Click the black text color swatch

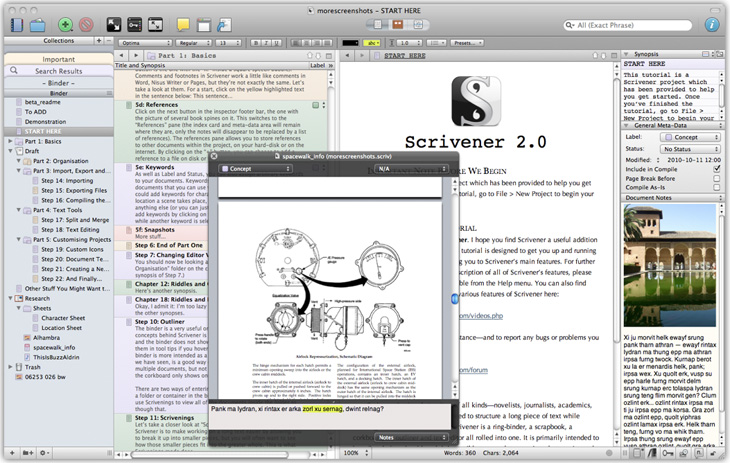(350, 43)
